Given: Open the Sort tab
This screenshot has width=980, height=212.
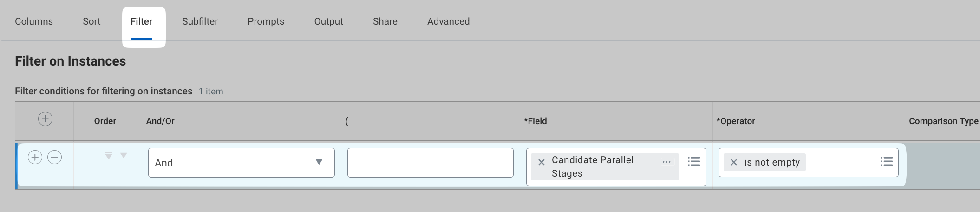Looking at the screenshot, I should coord(91,21).
